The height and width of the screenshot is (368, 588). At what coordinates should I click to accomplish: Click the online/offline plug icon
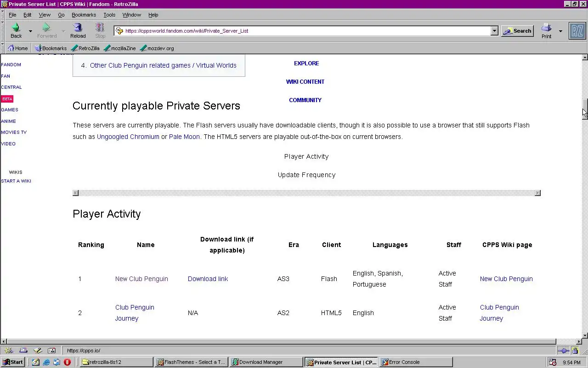coord(564,351)
